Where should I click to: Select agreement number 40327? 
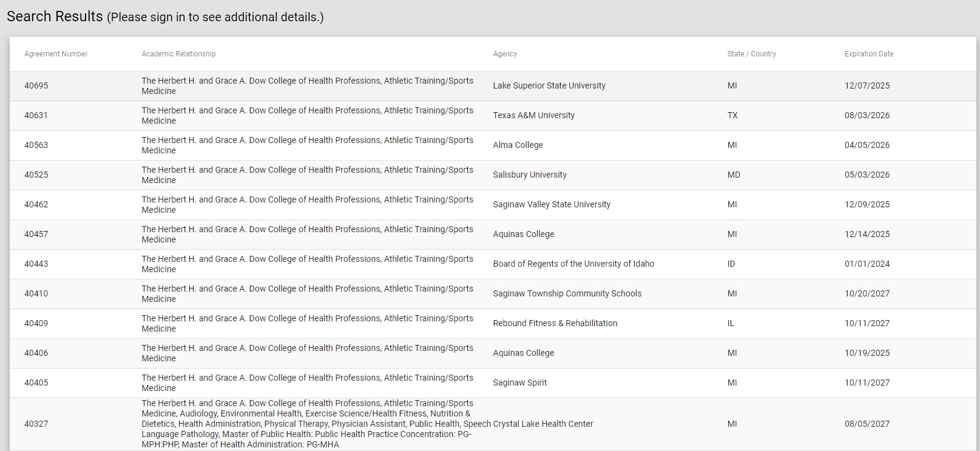[x=36, y=424]
